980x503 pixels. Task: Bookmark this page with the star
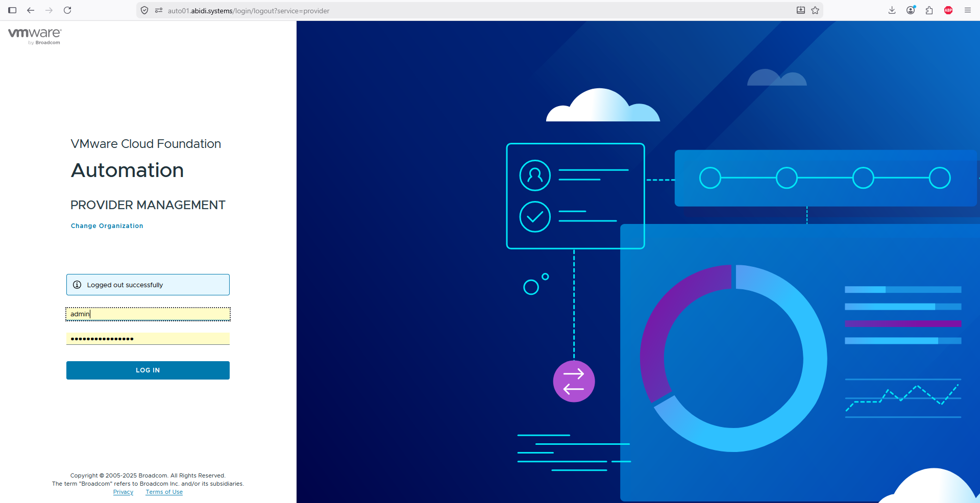point(815,10)
